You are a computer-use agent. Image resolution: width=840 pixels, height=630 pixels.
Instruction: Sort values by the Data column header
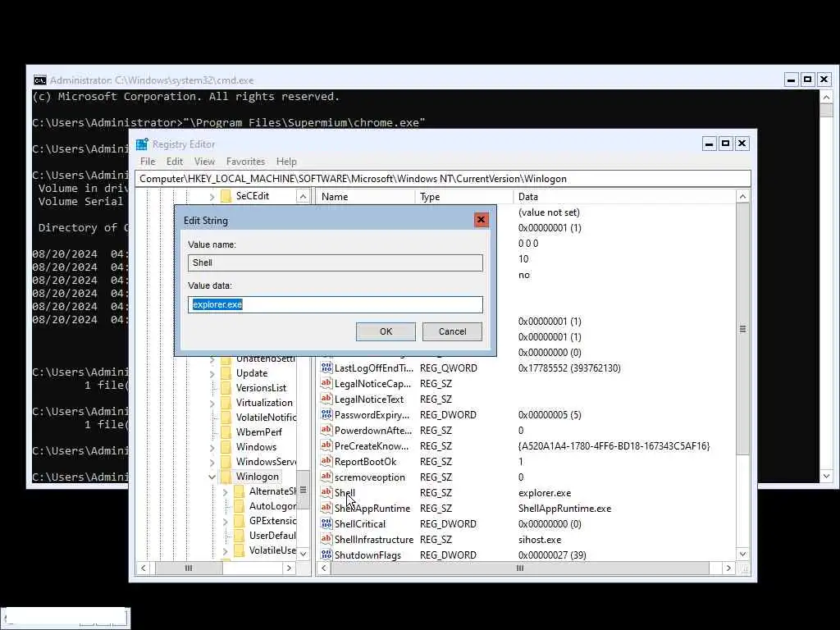[x=624, y=197]
